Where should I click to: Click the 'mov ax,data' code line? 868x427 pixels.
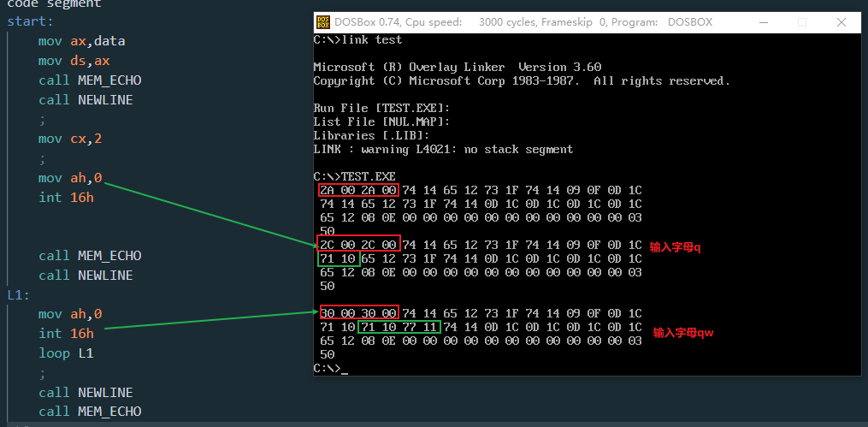click(x=81, y=42)
